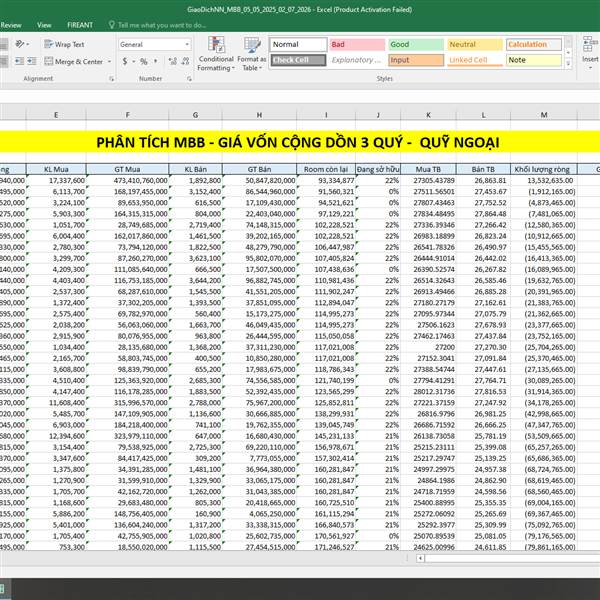Click the Đang sở hữu header cell

coord(378,169)
